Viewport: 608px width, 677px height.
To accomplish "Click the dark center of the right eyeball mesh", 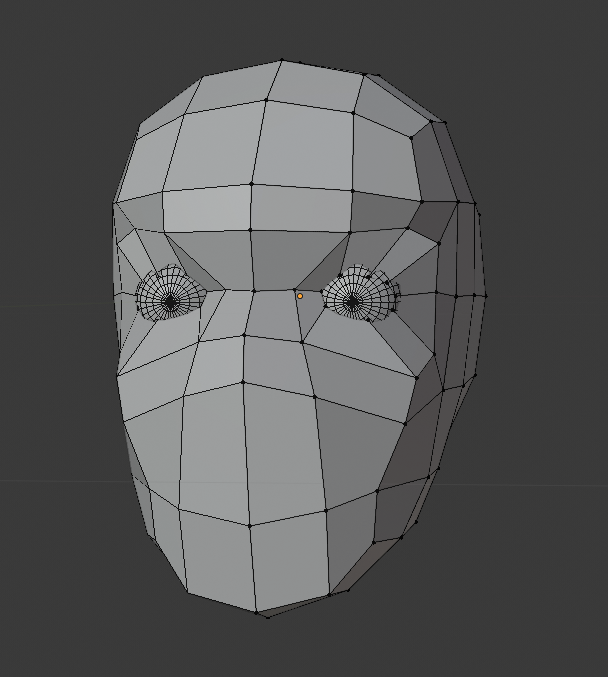I will click(x=353, y=302).
